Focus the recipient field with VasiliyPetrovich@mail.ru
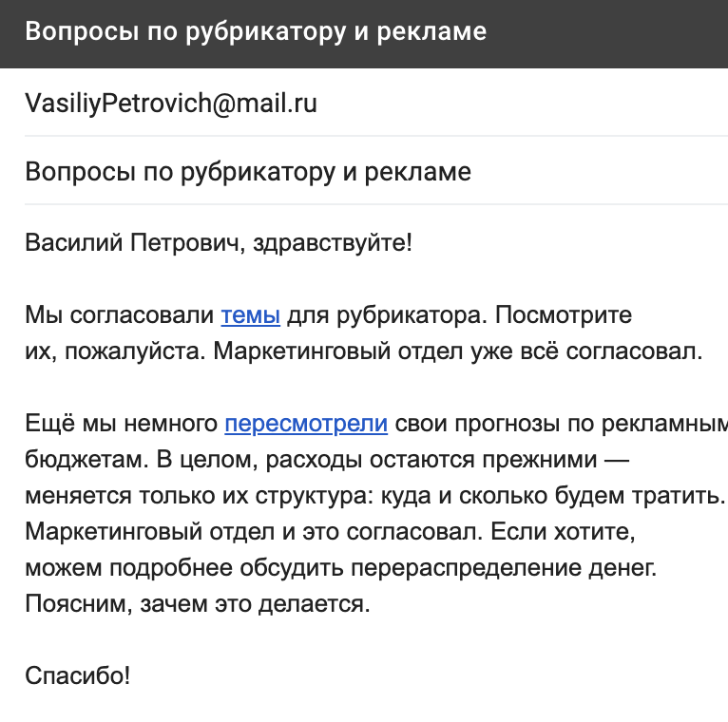 coord(376,103)
